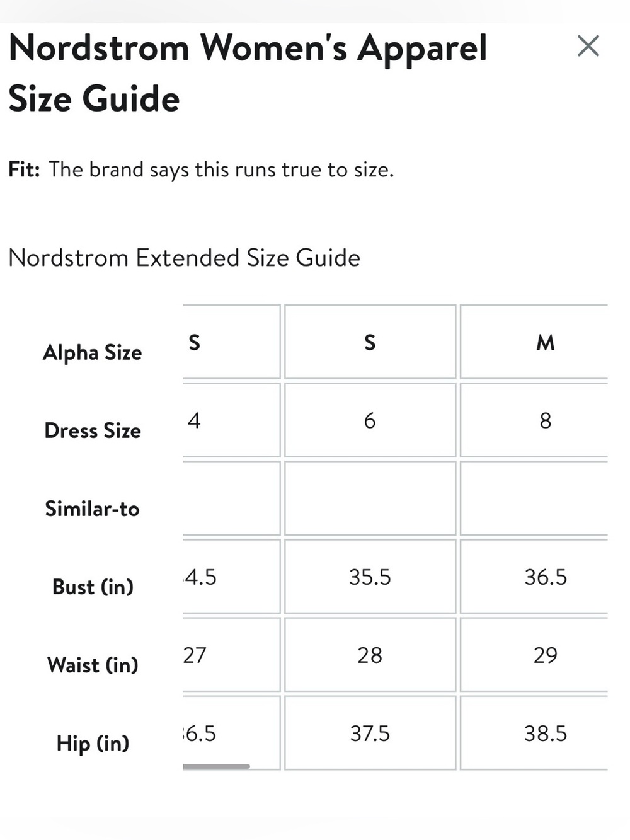Viewport: 630px width, 840px height.
Task: Click the waist 27 cell
Action: coord(231,655)
